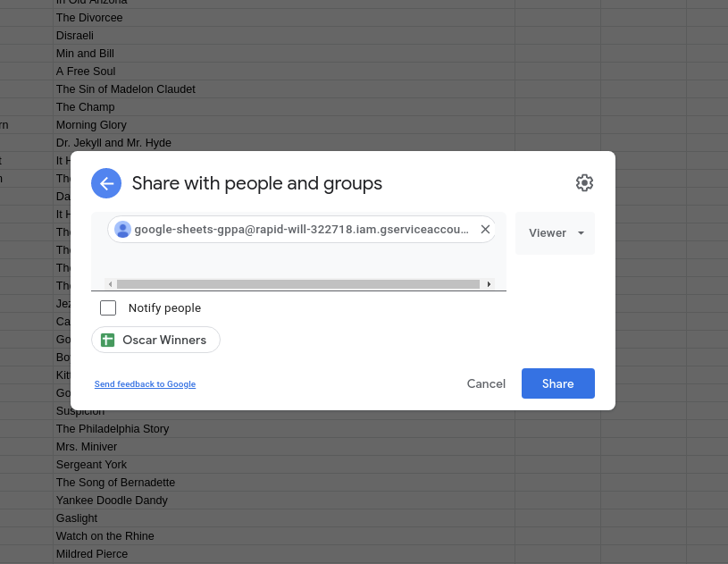
Task: Select the cell 'A Free Soul'
Action: coord(284,72)
